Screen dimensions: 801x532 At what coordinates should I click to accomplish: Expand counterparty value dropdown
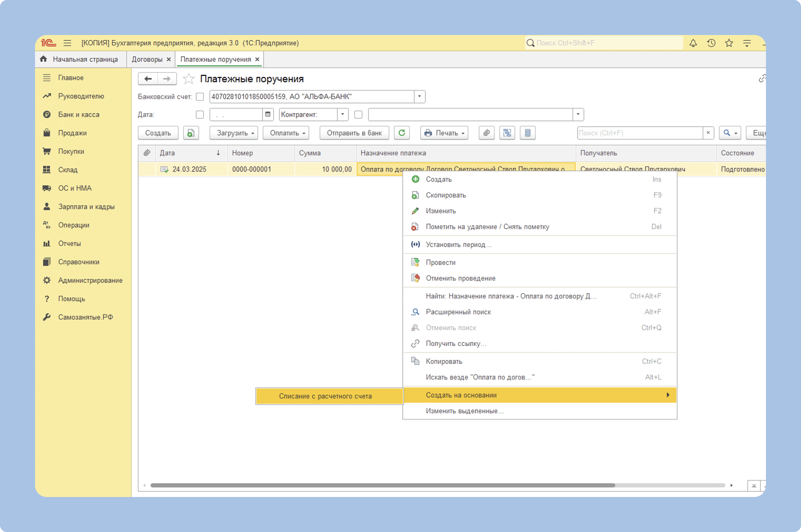[578, 114]
